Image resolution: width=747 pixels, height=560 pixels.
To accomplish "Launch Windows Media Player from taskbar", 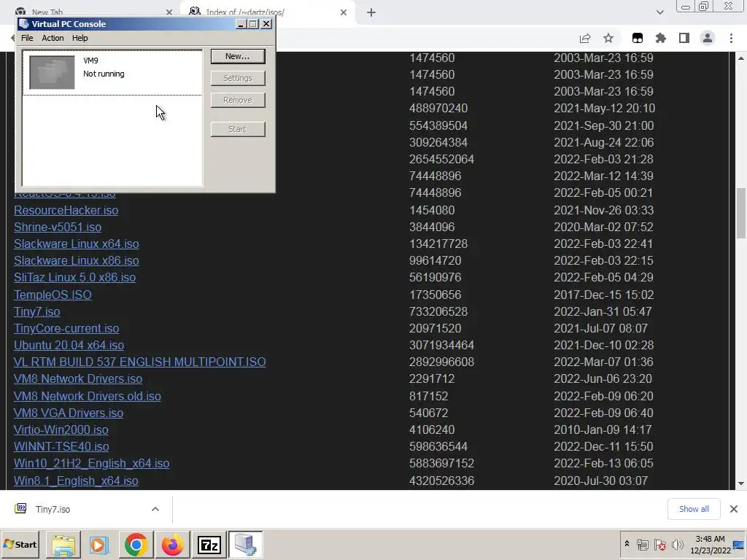I will (99, 544).
